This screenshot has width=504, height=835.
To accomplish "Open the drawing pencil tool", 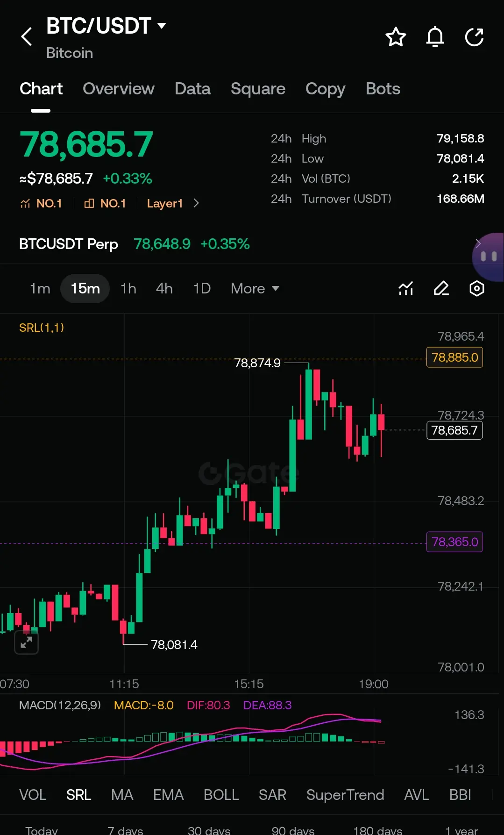I will coord(441,288).
